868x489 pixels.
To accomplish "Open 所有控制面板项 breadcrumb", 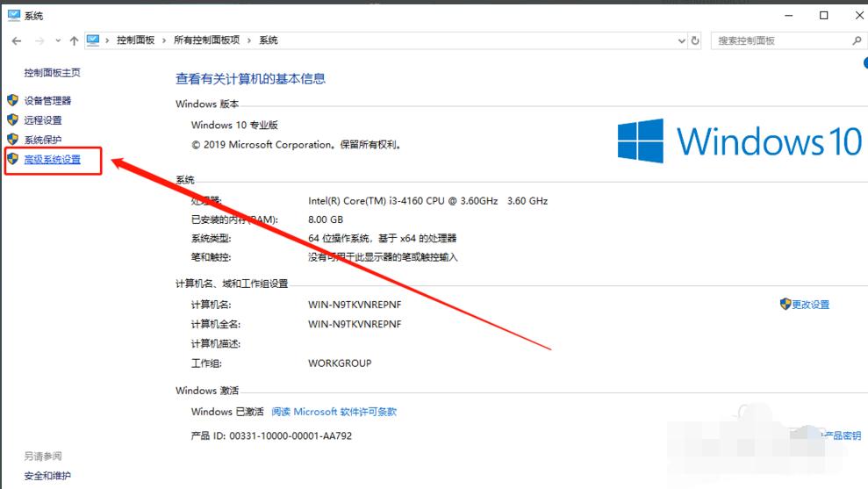I will click(206, 40).
